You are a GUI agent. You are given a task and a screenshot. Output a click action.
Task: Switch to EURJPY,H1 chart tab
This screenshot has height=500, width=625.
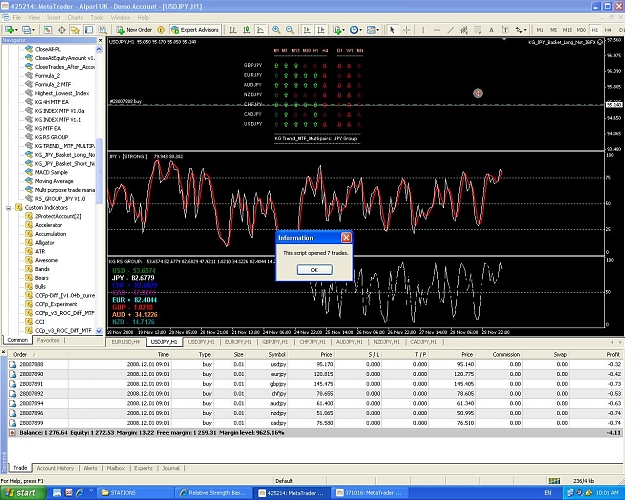[x=238, y=342]
